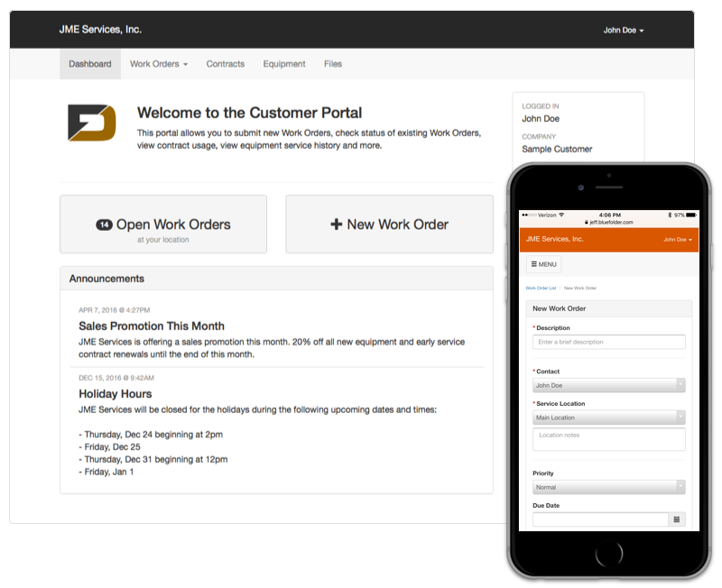Click the Sample Customer company name
The height and width of the screenshot is (588, 722).
[557, 149]
